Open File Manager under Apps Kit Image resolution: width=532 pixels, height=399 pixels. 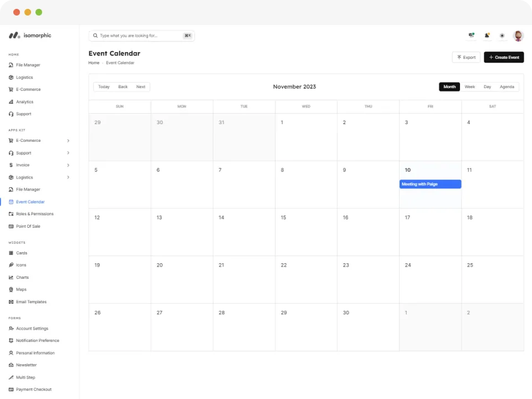[28, 190]
